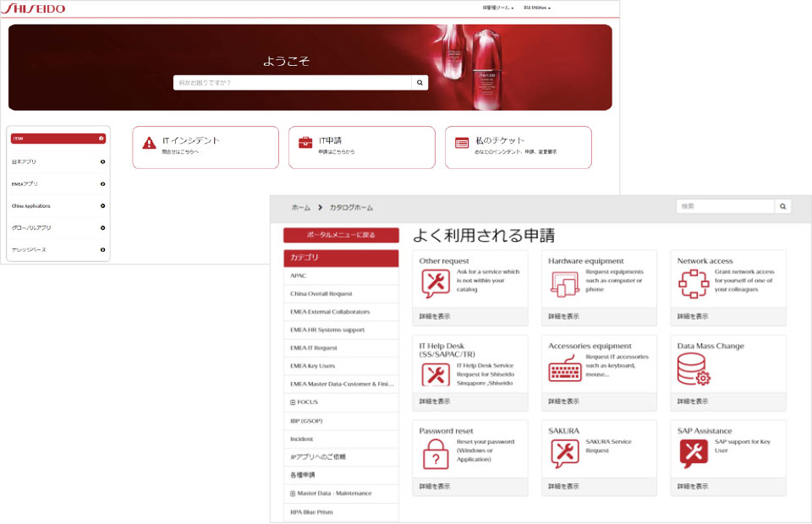Click the Accessories equipment keyboard icon
The image size is (812, 524).
pos(564,370)
